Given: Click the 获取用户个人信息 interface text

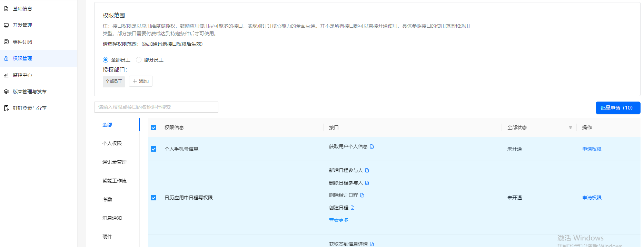Looking at the screenshot, I should [348, 146].
